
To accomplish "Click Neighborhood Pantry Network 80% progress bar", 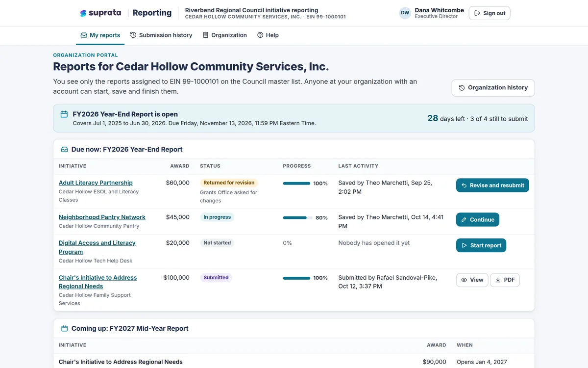I will tap(297, 218).
